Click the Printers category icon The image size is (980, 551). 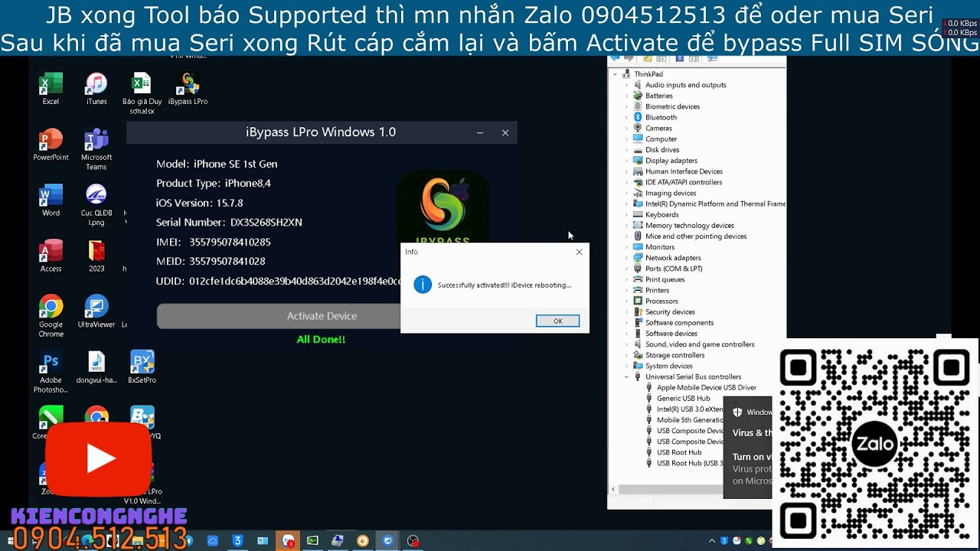[638, 290]
